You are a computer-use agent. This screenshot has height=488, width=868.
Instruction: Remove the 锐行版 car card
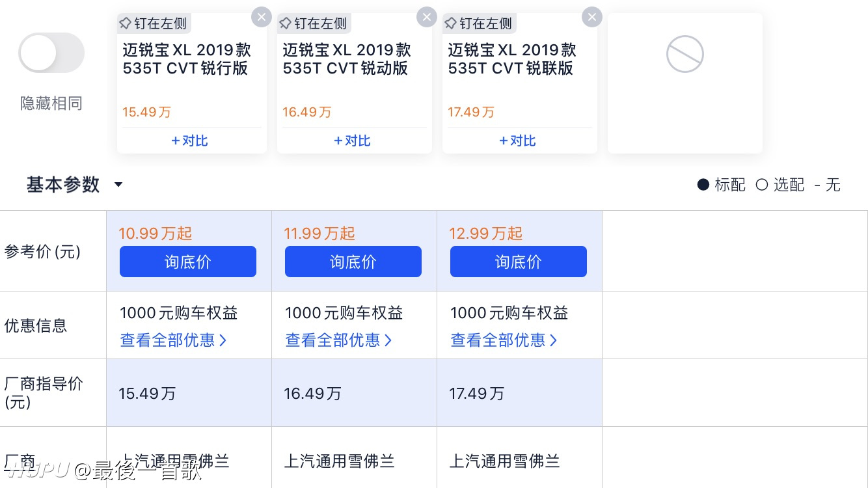tap(261, 17)
